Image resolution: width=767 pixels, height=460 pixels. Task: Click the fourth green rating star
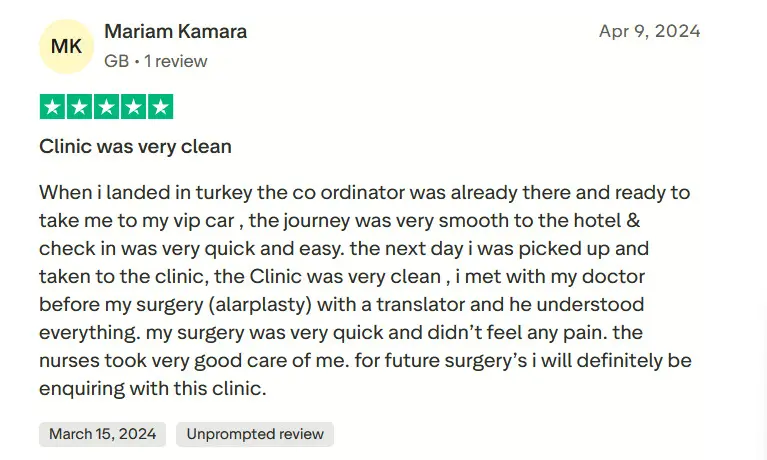(133, 107)
